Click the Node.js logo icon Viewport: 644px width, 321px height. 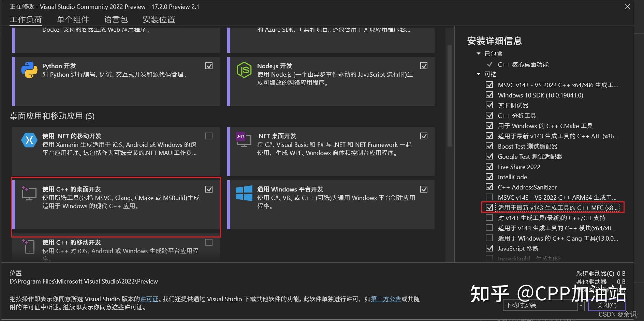pos(244,70)
